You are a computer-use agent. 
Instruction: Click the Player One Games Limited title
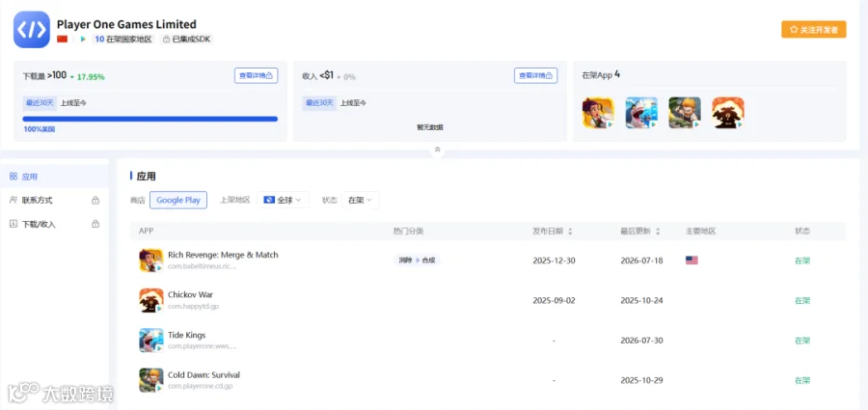pos(126,24)
